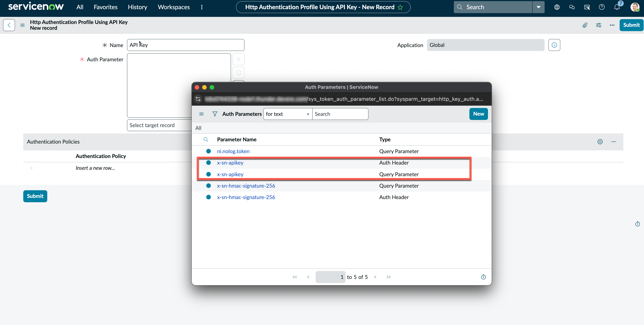The height and width of the screenshot is (325, 644).
Task: Open site settings icon in popup address bar
Action: 198,99
